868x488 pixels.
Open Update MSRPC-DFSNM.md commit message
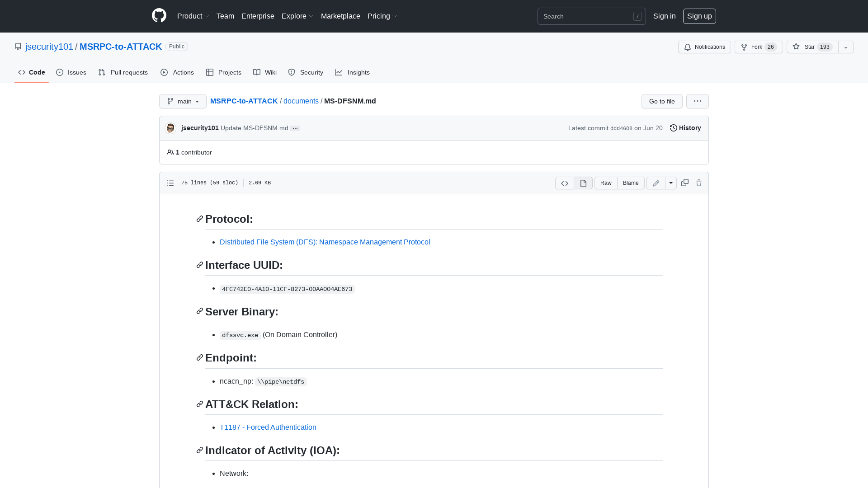[255, 128]
